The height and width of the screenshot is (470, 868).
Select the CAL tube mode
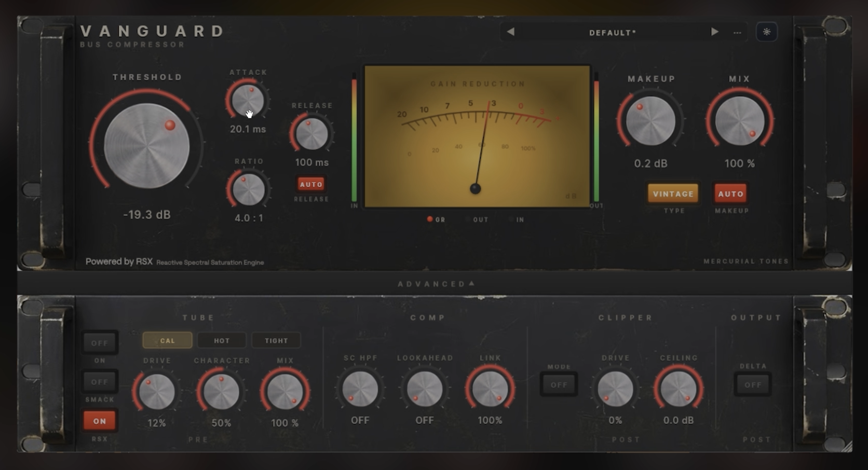click(x=167, y=340)
